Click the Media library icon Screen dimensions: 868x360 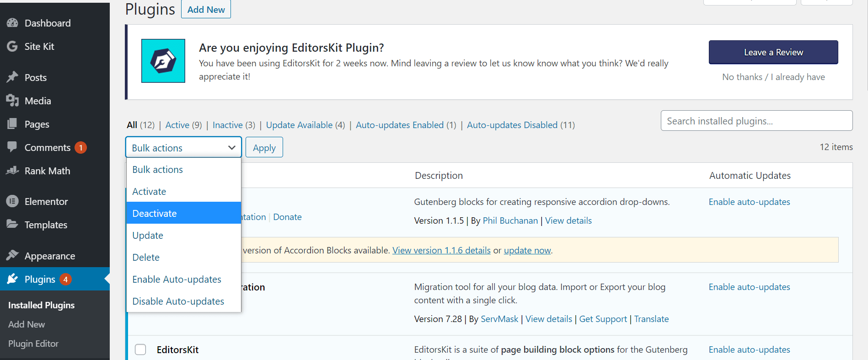(12, 101)
